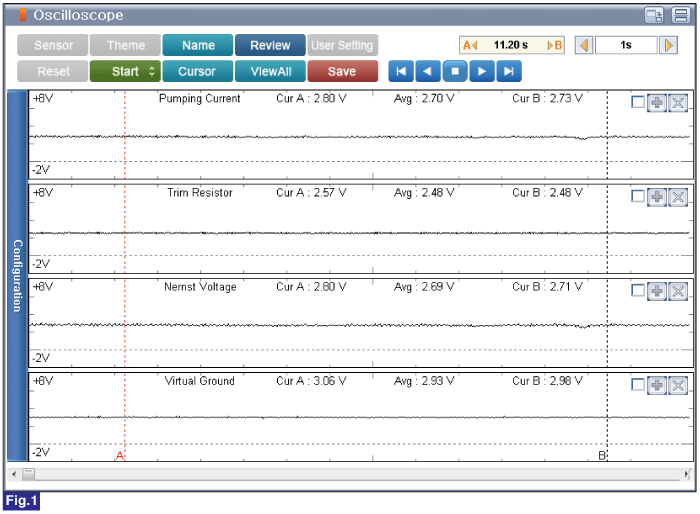Step playback backward one frame
Viewport: 700px width, 514px height.
tap(428, 71)
